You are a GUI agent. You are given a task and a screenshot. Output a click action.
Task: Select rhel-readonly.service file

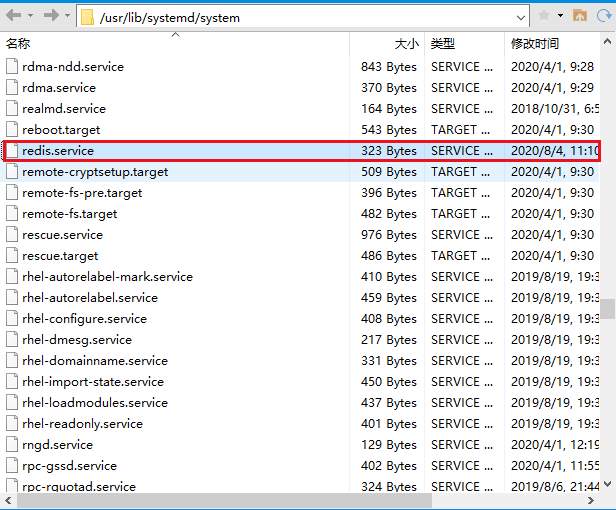pyautogui.click(x=82, y=424)
